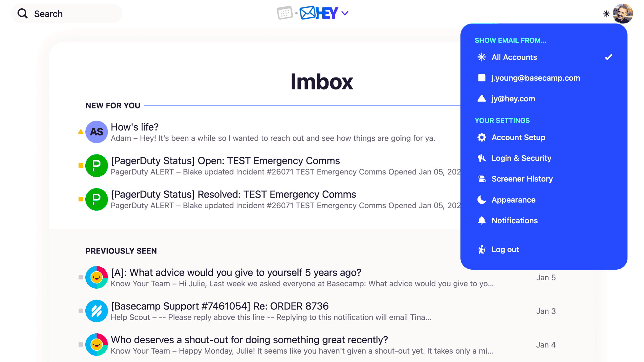
Task: Open Notifications settings option
Action: click(515, 220)
